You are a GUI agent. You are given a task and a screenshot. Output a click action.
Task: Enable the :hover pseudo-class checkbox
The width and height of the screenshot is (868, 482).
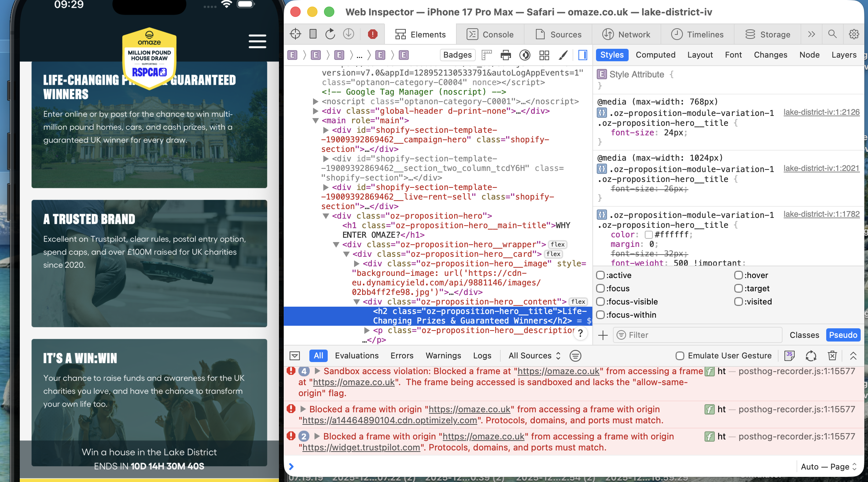(738, 275)
